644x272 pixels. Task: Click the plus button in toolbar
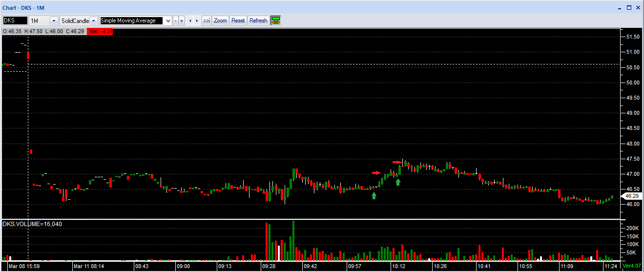[182, 21]
